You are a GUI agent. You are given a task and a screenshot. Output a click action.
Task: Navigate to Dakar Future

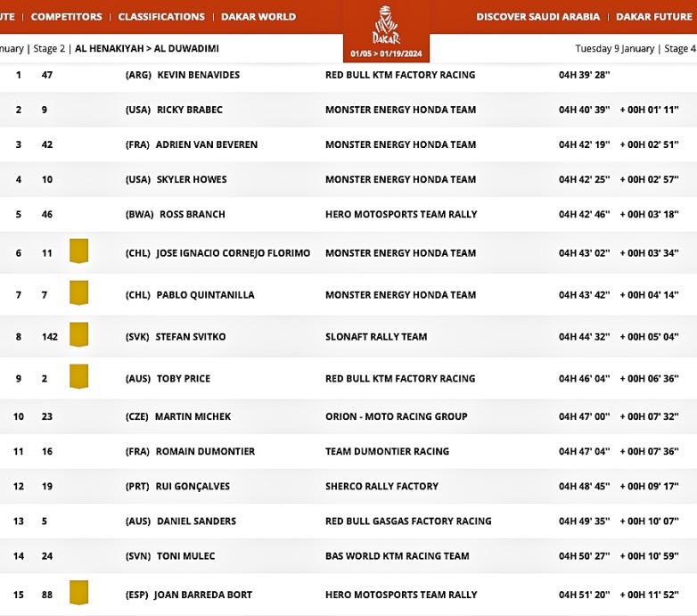(656, 17)
